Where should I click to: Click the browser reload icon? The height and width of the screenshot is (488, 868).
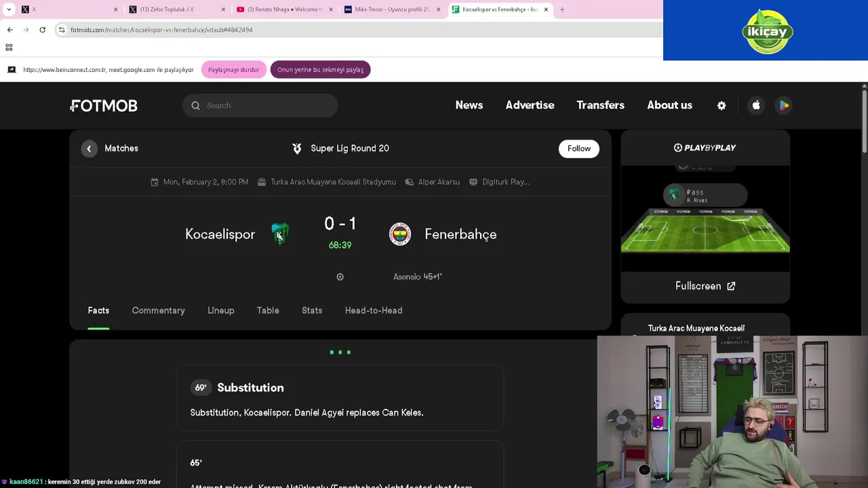coord(42,30)
